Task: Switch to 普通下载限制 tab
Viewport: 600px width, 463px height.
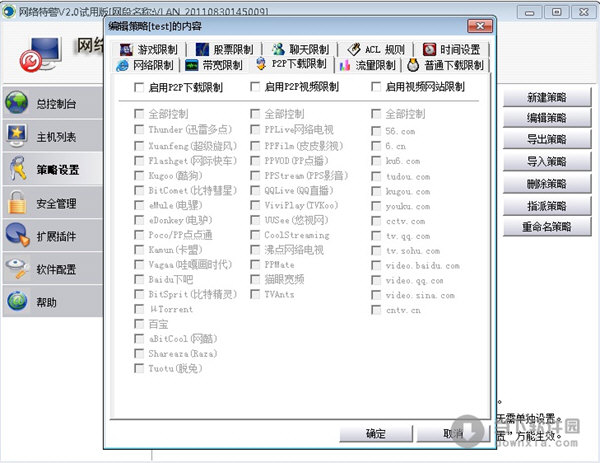Action: [446, 65]
